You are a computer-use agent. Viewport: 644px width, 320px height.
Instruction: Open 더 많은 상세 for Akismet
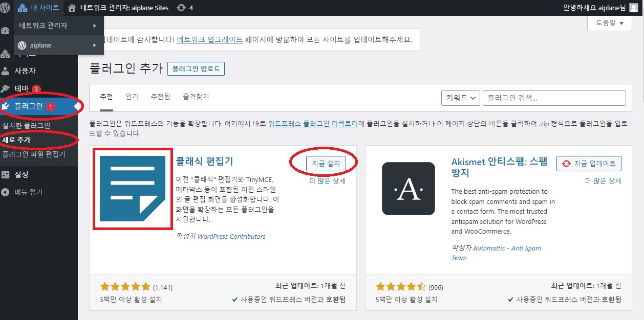click(x=603, y=180)
